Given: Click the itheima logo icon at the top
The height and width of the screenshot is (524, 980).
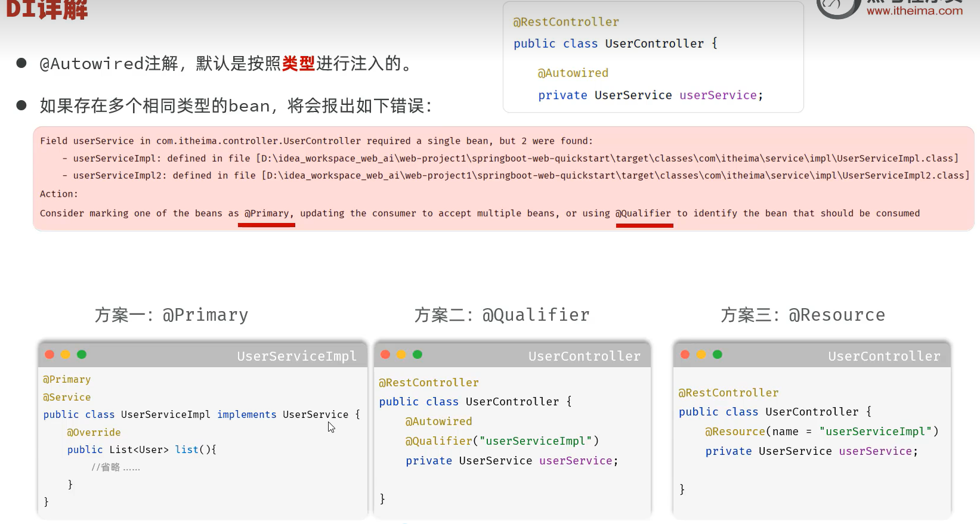Looking at the screenshot, I should pyautogui.click(x=837, y=7).
